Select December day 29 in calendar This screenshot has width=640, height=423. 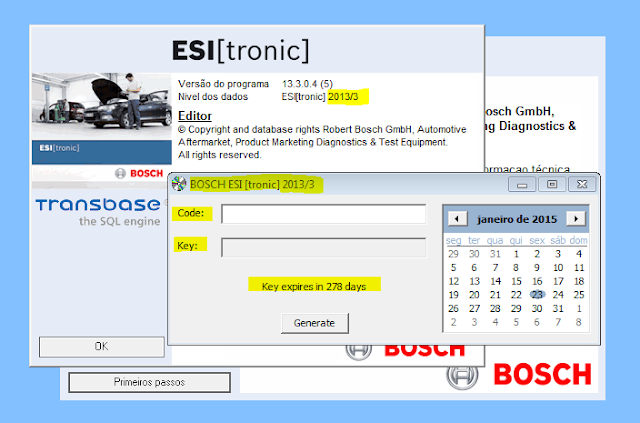tap(453, 254)
